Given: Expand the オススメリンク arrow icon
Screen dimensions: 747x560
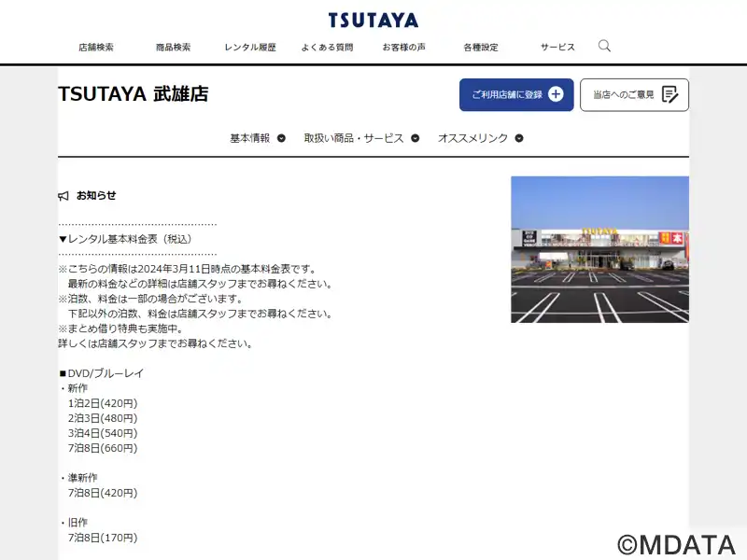Looking at the screenshot, I should [519, 138].
